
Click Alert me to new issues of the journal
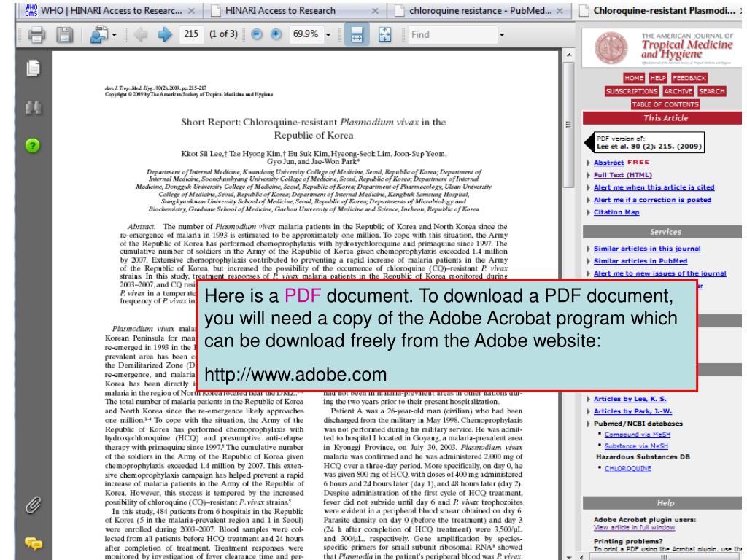(x=659, y=273)
